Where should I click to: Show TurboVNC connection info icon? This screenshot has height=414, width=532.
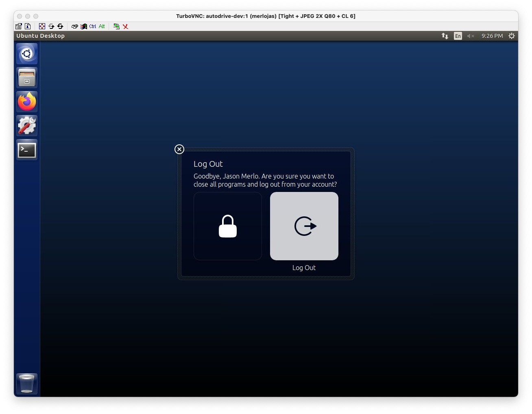28,26
